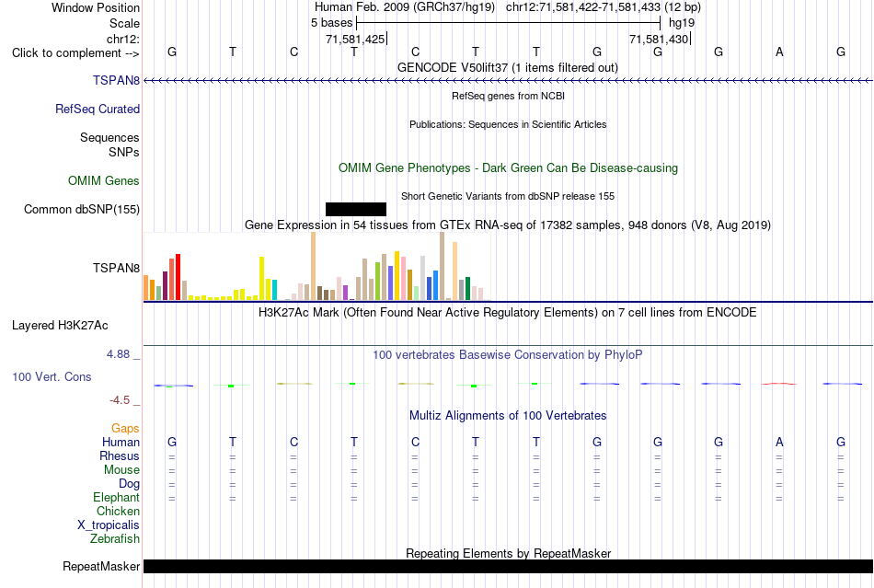Click the -4.5 PhyloP lower scale value

click(x=120, y=400)
